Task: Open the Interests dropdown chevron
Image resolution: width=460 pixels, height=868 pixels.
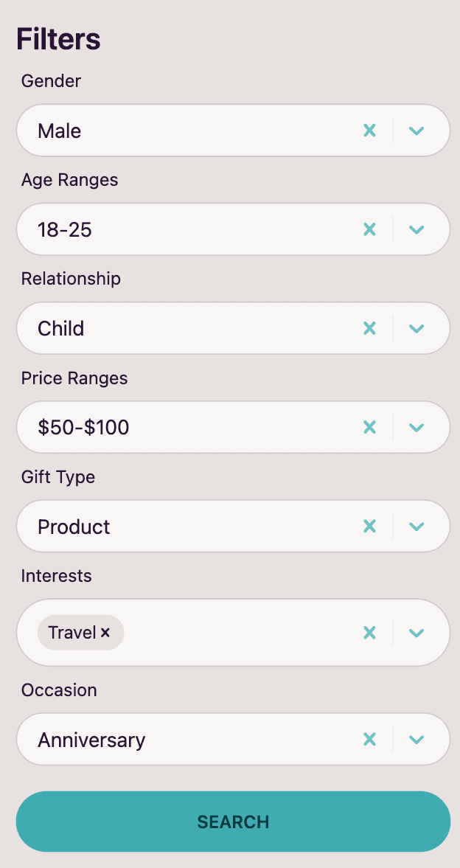Action: coord(417,632)
